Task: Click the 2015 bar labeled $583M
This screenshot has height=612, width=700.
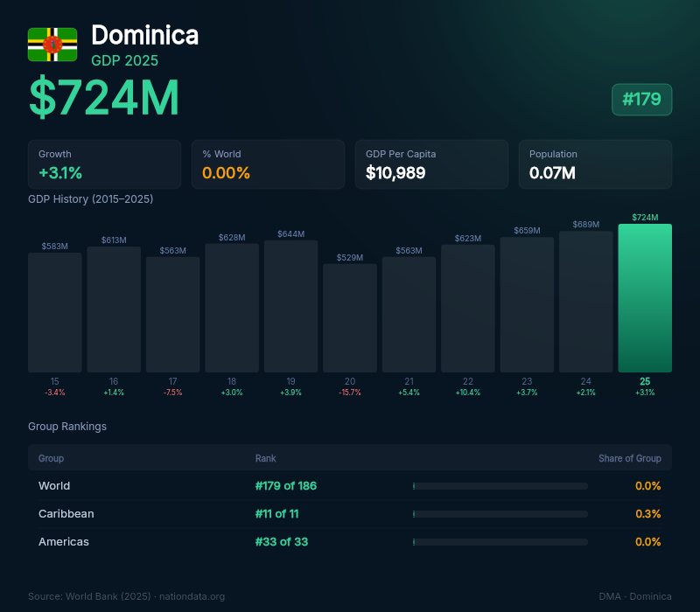Action: 55,313
